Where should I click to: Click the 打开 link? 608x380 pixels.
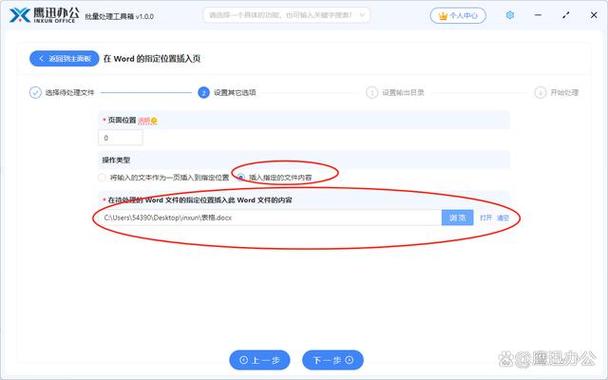[485, 218]
